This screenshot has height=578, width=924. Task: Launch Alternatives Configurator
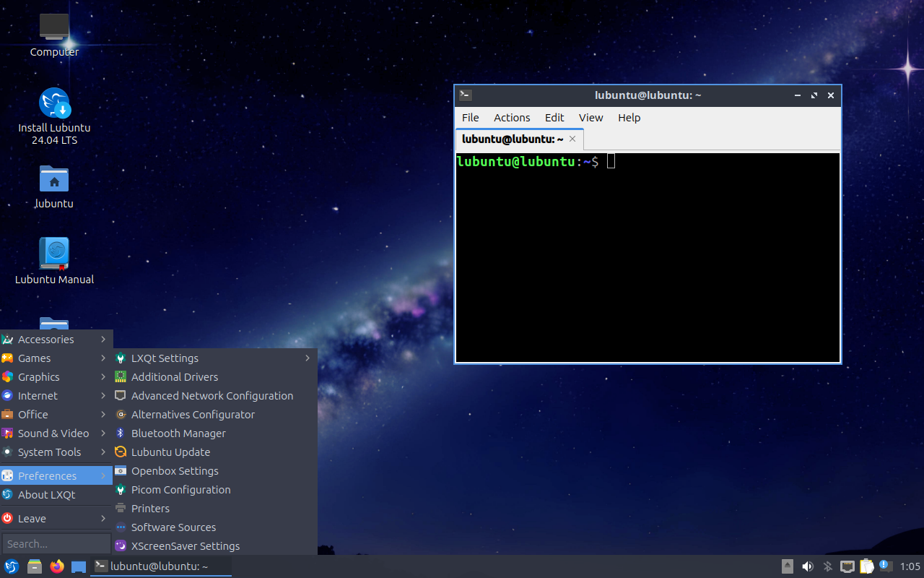[x=215, y=415]
